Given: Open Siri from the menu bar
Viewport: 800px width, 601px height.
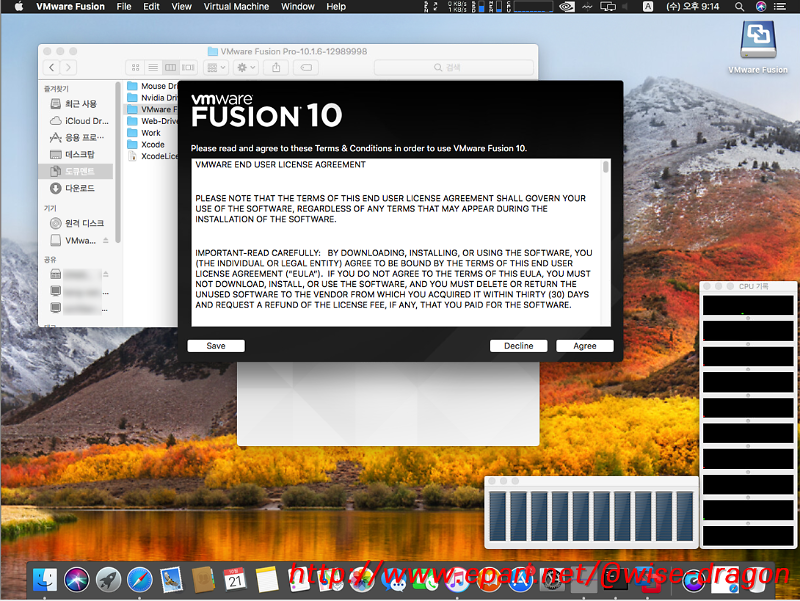Looking at the screenshot, I should [761, 7].
